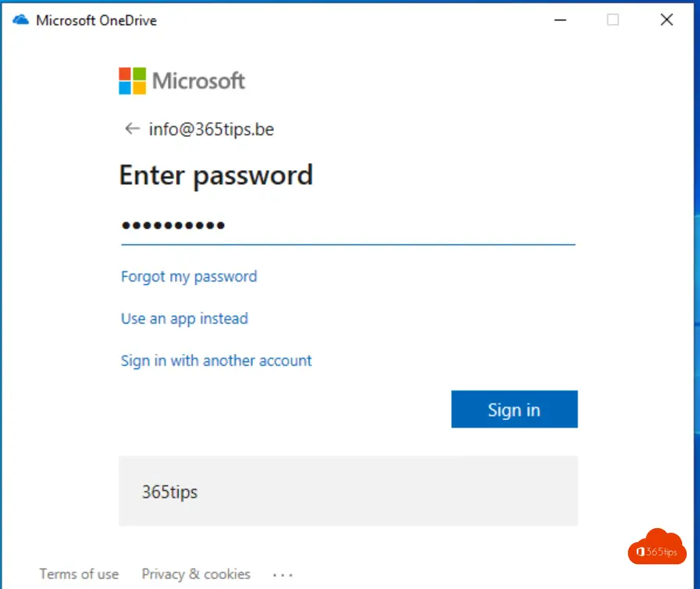Open the three-dots more options in footer
Viewport: 700px width, 589px height.
pos(282,575)
